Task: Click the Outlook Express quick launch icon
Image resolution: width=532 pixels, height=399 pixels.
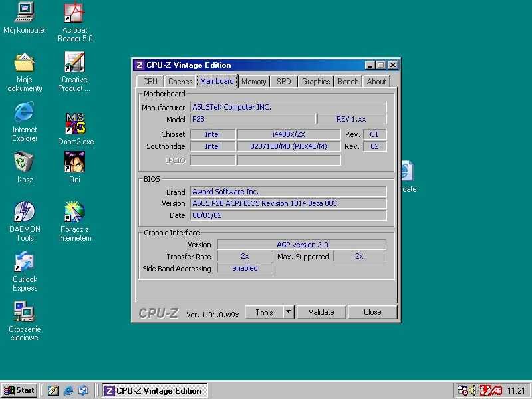Action: tap(83, 391)
